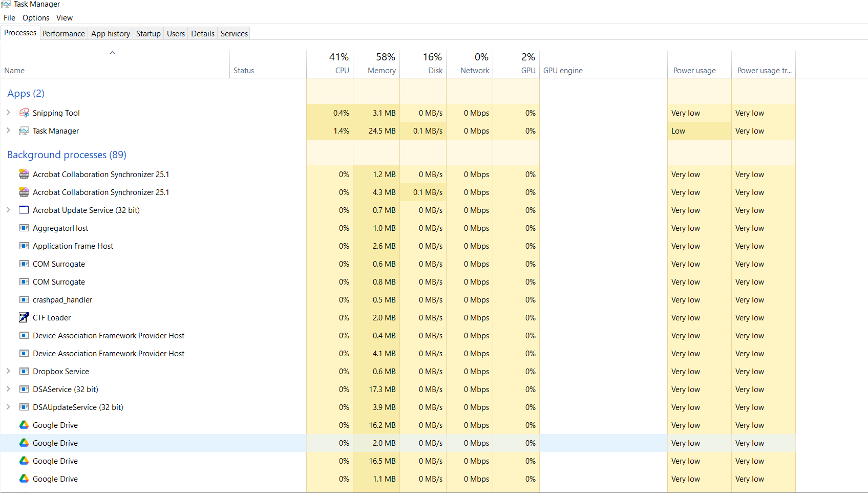
Task: Click the Power usage trend column header
Action: click(764, 64)
